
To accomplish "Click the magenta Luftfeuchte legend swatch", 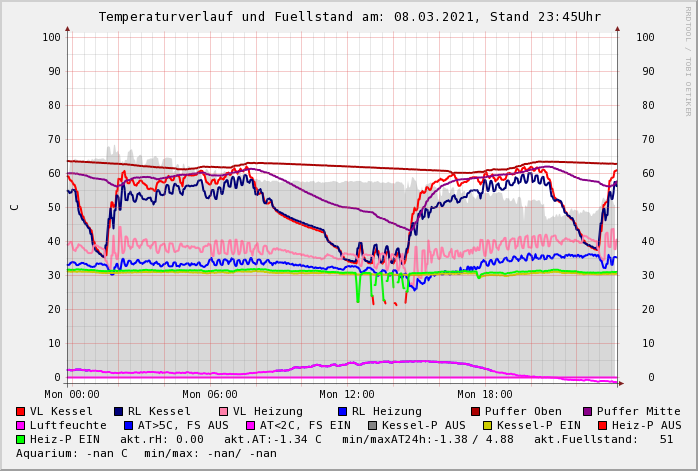I will coord(20,425).
